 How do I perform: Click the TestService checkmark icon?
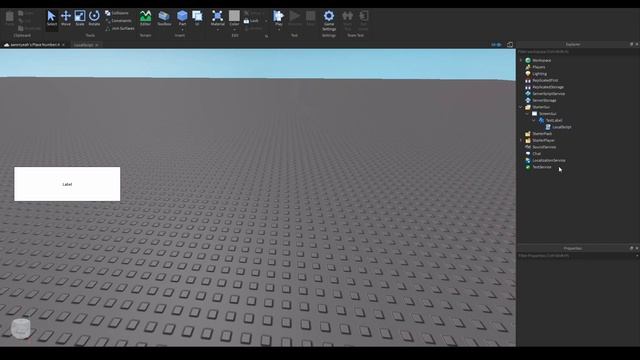(528, 167)
